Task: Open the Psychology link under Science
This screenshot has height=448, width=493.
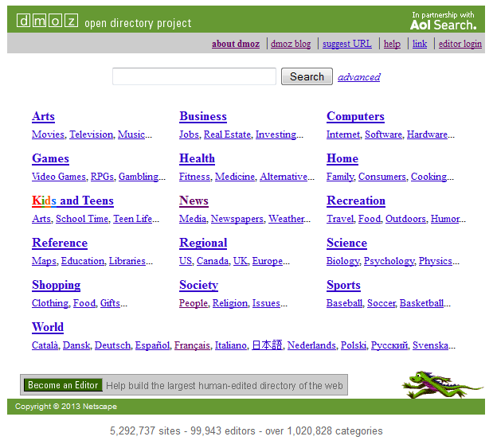Action: (x=389, y=261)
